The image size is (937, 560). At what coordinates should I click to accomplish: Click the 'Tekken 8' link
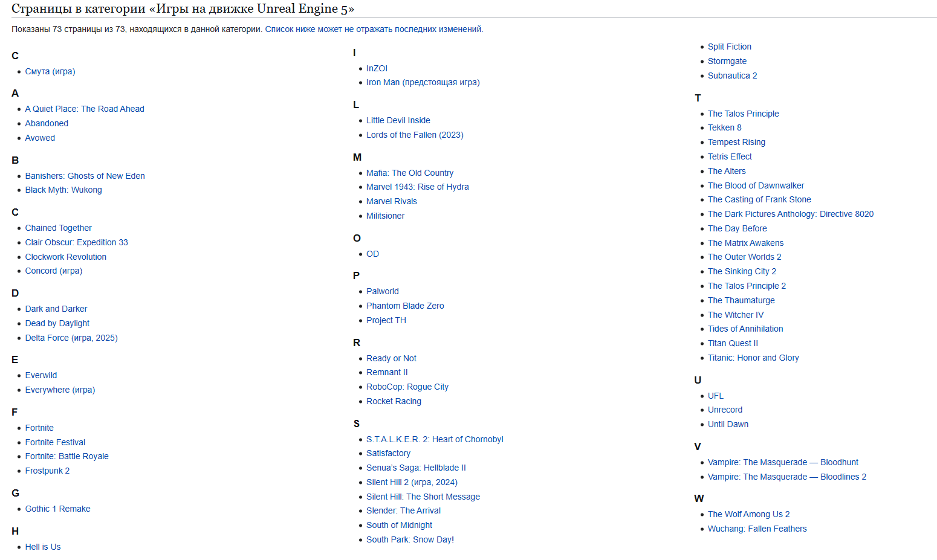point(724,127)
